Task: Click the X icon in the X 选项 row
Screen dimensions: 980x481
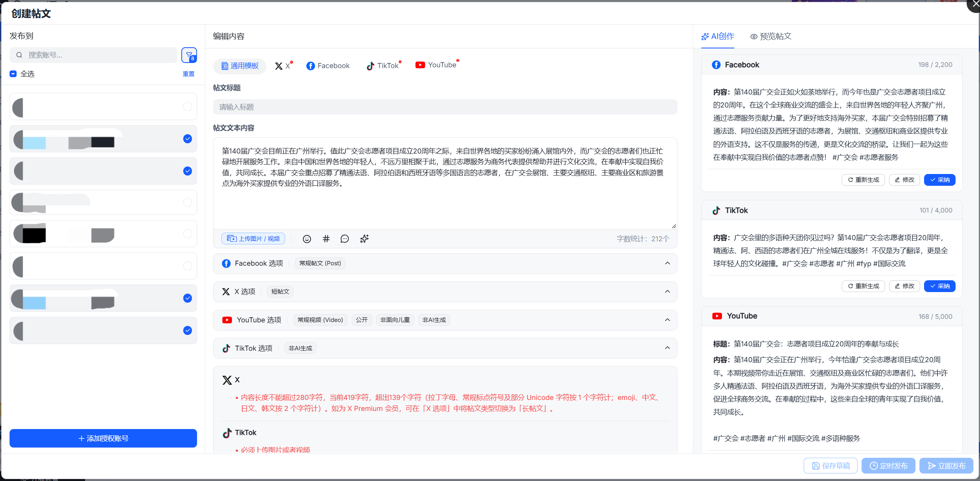Action: tap(226, 292)
